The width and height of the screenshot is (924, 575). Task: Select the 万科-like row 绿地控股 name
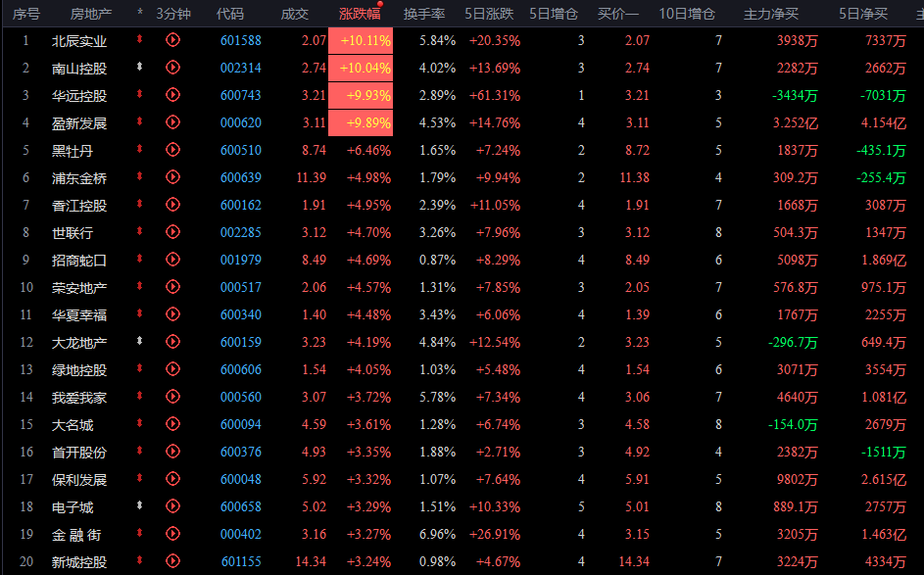[x=79, y=369]
